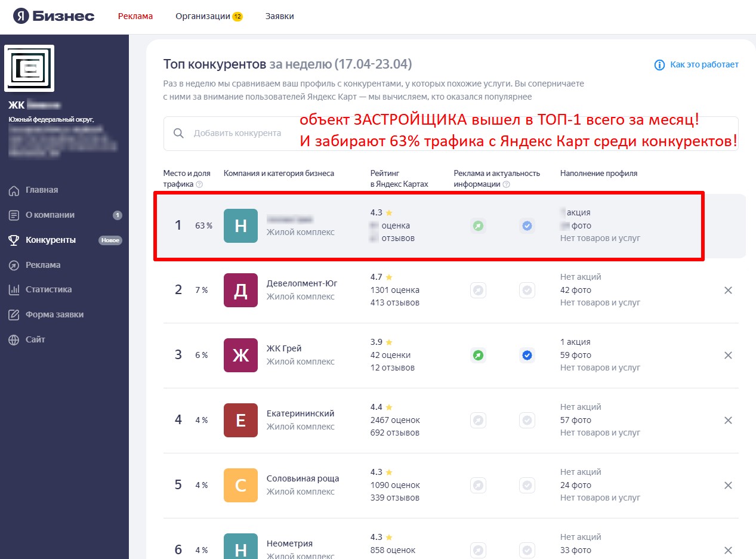Select Конкуренты in left sidebar
Image resolution: width=756 pixels, height=559 pixels.
pos(50,240)
